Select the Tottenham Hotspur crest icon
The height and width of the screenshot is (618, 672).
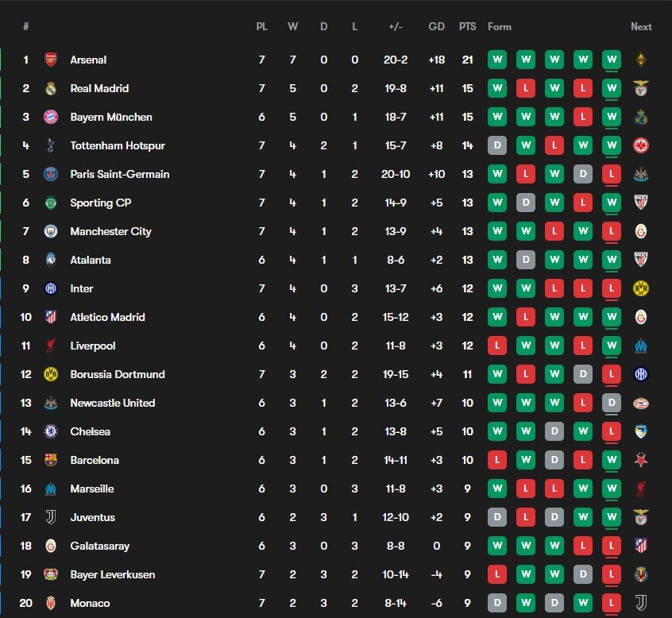point(51,145)
